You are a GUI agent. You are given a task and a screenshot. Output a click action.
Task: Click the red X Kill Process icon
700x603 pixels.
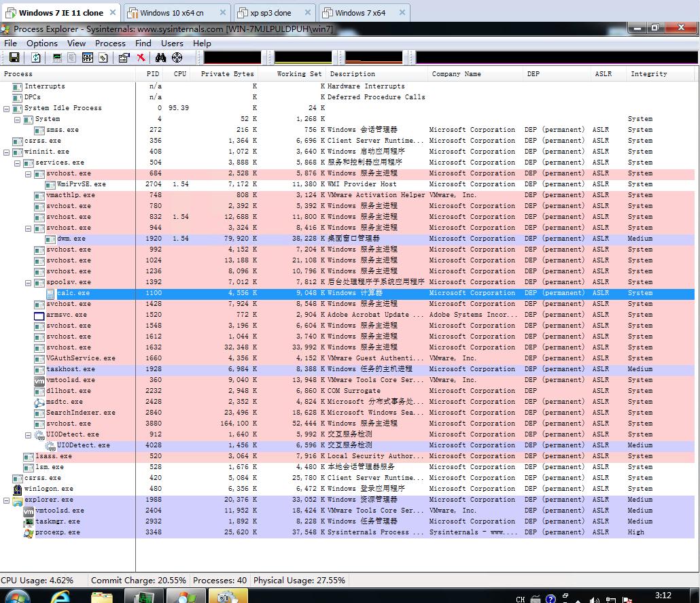[x=141, y=58]
